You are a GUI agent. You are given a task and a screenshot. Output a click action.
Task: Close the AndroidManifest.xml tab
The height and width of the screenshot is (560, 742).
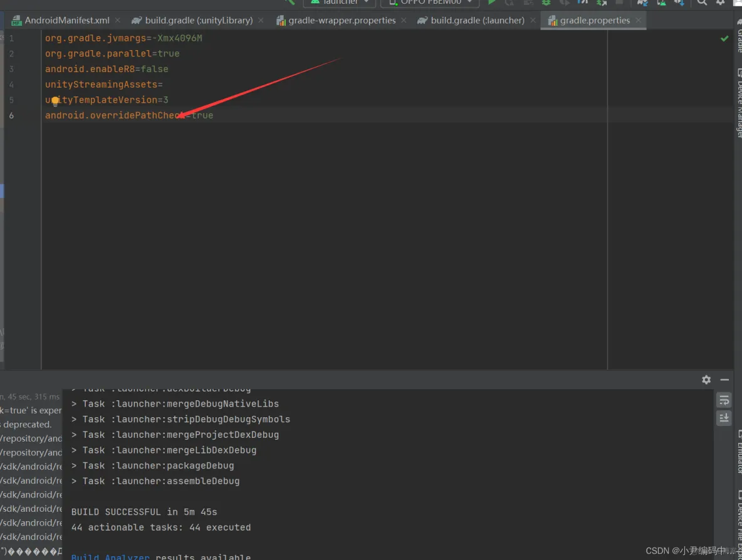tap(117, 20)
